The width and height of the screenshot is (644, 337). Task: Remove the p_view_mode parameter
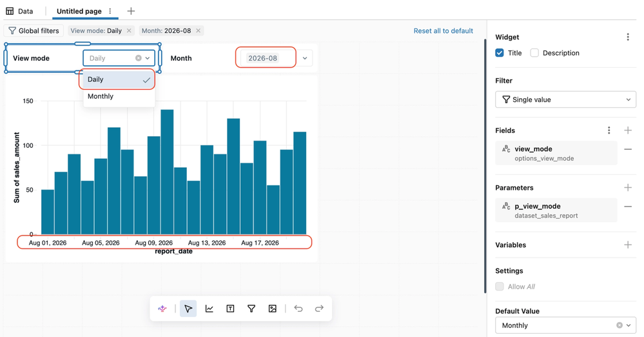click(628, 207)
